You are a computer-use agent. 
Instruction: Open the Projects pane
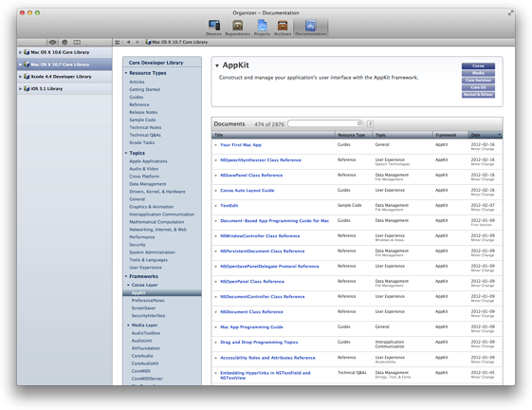[x=262, y=28]
